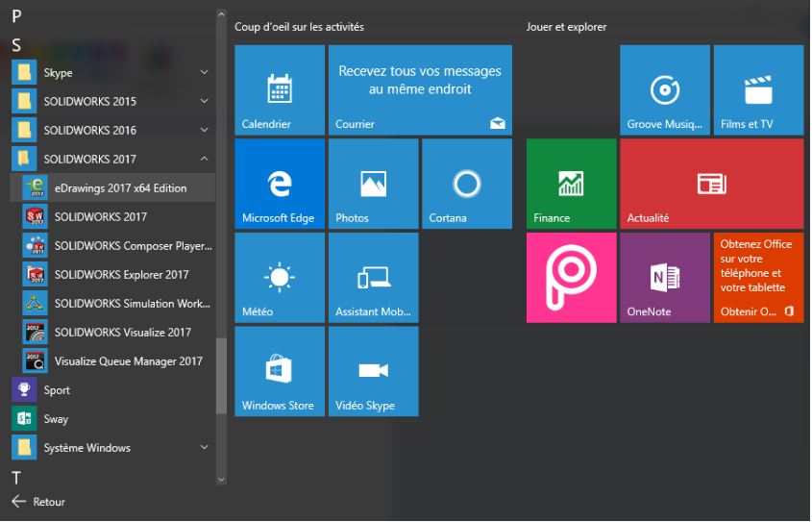Launch SOLIDWORKS Explorer 2017
The image size is (812, 522).
112,275
